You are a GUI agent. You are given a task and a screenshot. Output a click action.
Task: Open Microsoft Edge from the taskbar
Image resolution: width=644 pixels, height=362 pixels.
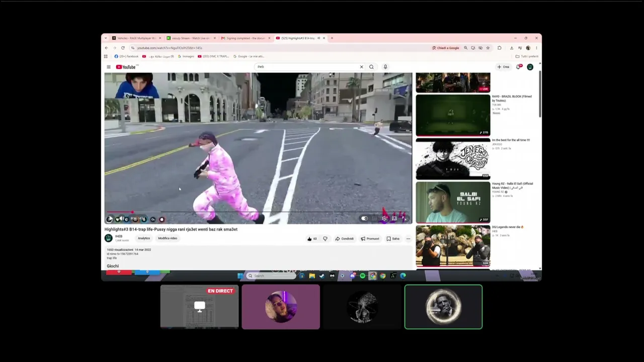pos(403,276)
